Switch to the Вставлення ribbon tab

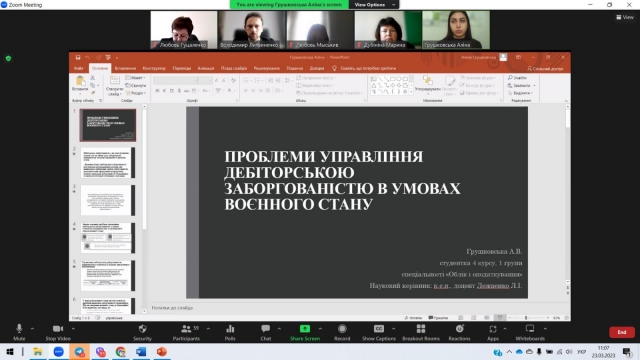[125, 68]
